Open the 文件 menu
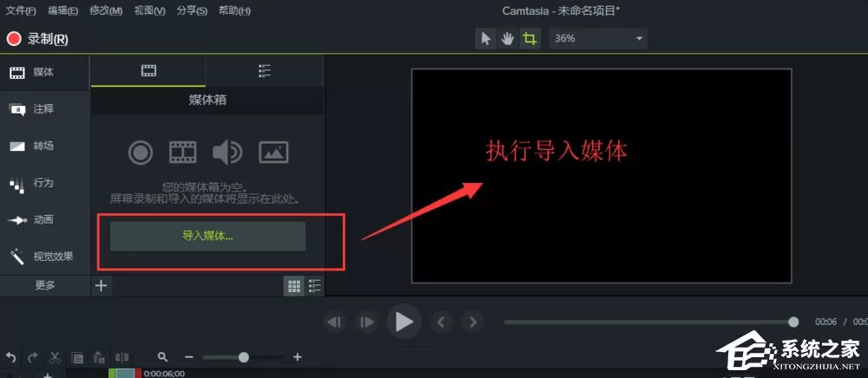This screenshot has height=378, width=868. [21, 10]
